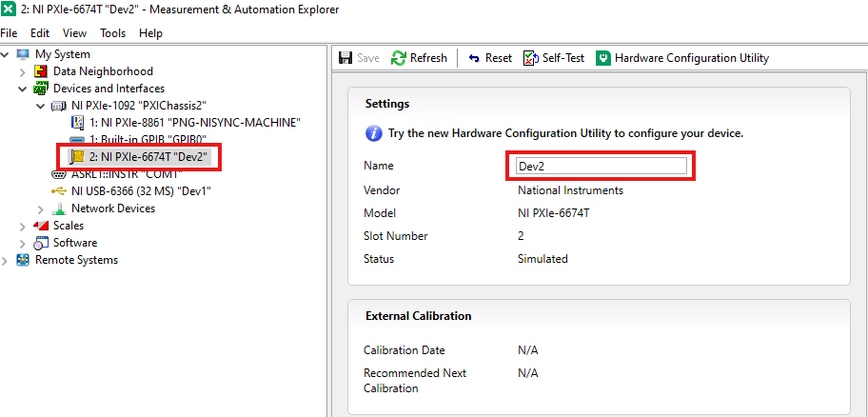Collapse the Devices and Interfaces node
Screen dimensions: 868x417
click(x=22, y=89)
